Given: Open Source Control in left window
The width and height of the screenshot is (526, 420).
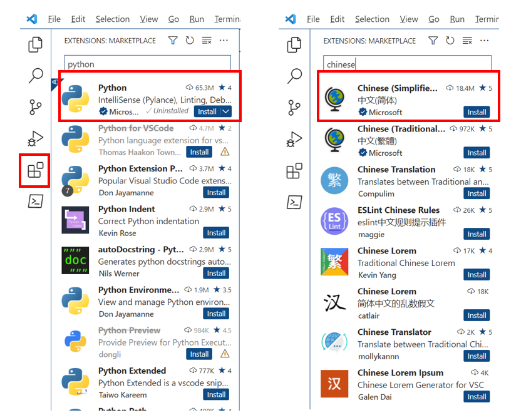Looking at the screenshot, I should (x=35, y=107).
